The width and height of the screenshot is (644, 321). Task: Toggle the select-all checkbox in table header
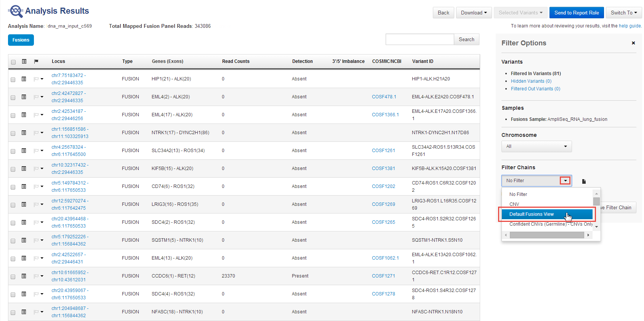coord(13,62)
